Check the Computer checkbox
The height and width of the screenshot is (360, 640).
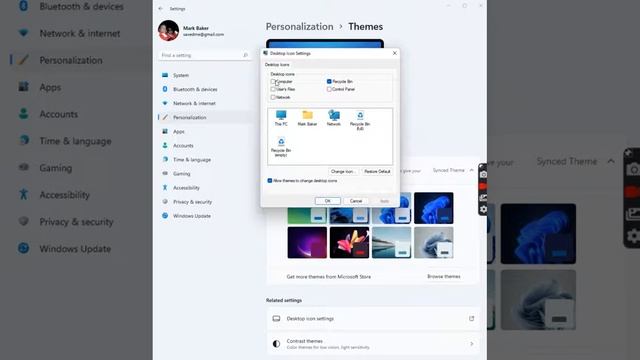tap(273, 82)
